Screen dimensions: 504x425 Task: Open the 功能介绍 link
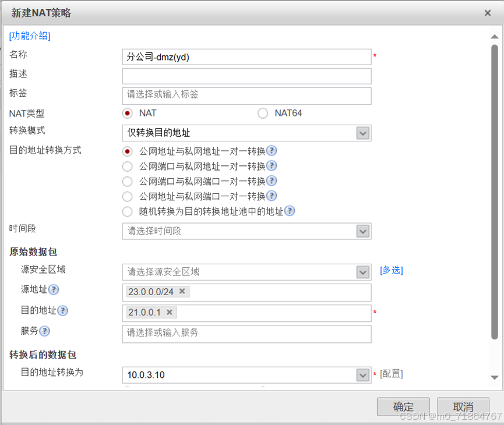[30, 36]
